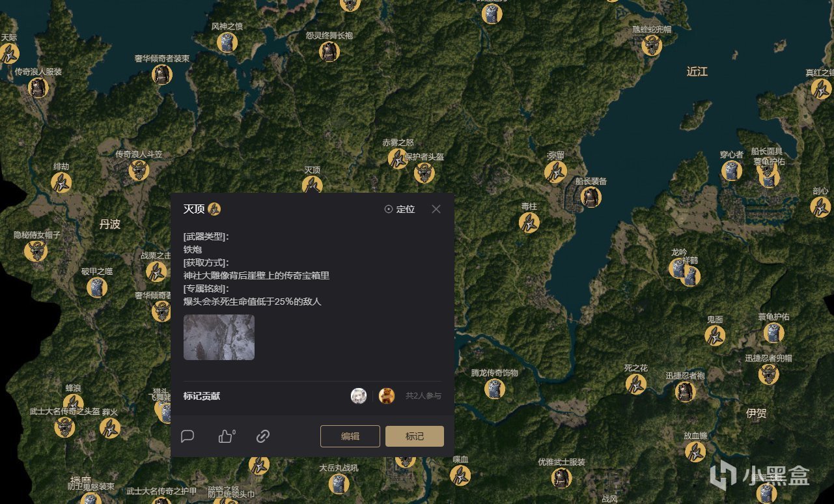Open the 鬼面 weapon marker
The image size is (834, 504).
pyautogui.click(x=715, y=335)
